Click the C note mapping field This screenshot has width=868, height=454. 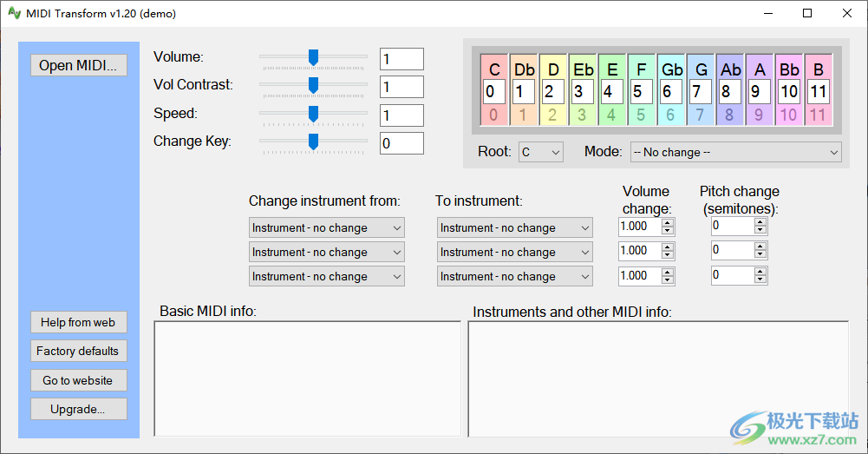click(493, 91)
